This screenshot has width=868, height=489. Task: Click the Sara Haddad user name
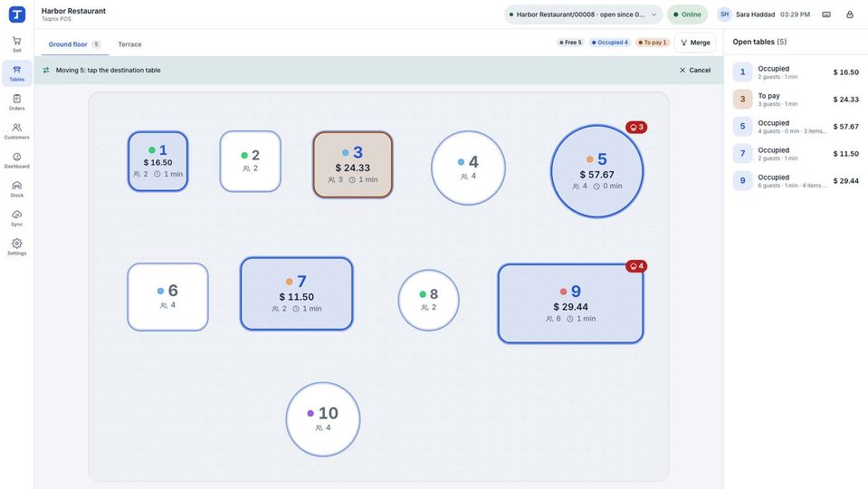(x=755, y=14)
